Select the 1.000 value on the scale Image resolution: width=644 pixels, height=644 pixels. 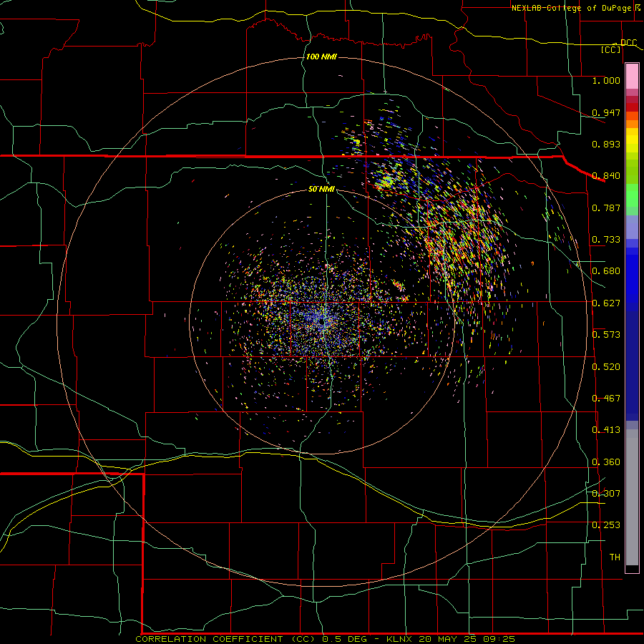point(606,80)
